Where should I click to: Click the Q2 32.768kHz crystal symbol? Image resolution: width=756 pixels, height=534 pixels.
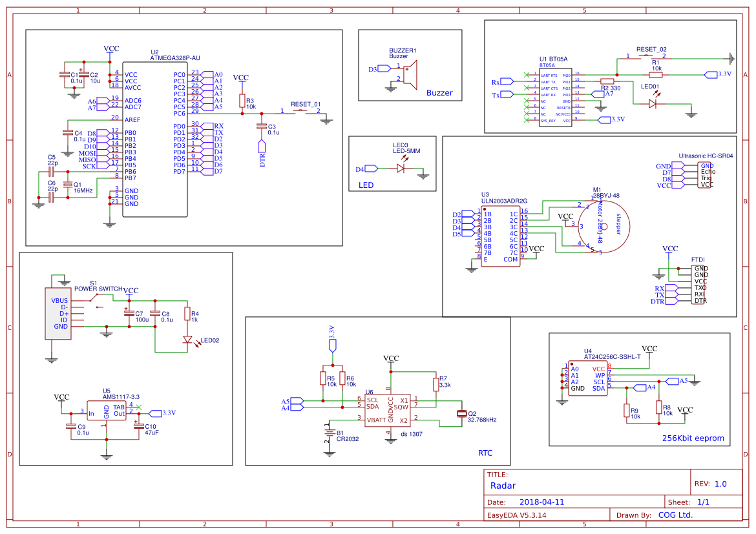pos(462,413)
